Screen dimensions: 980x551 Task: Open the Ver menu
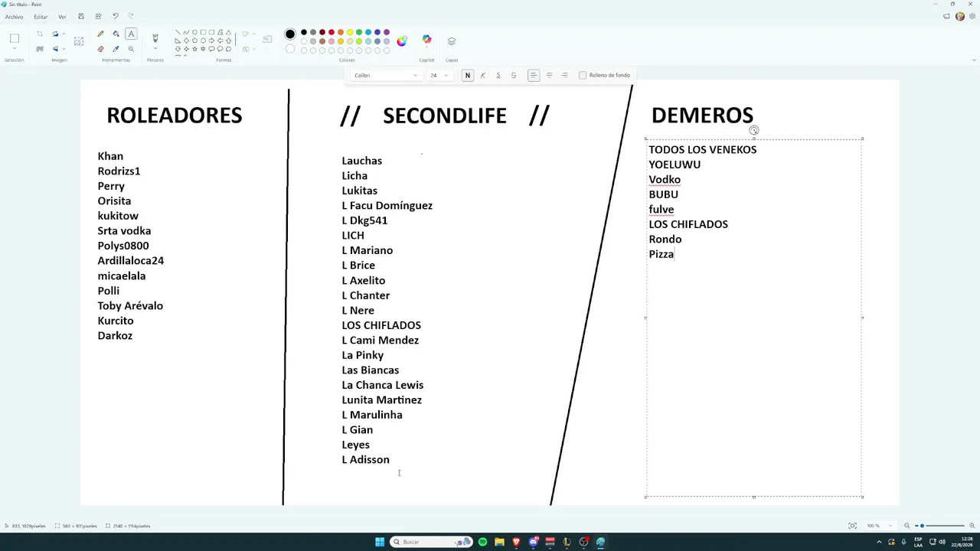[62, 16]
